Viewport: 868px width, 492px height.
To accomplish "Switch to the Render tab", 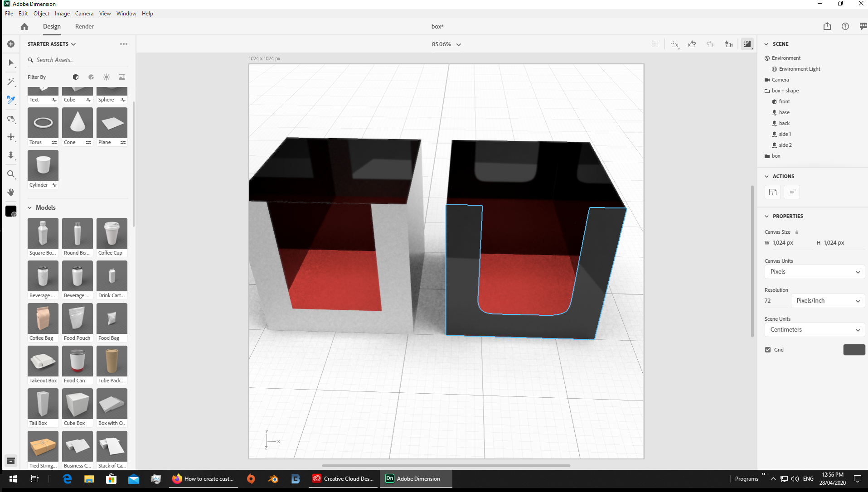I will (x=84, y=26).
